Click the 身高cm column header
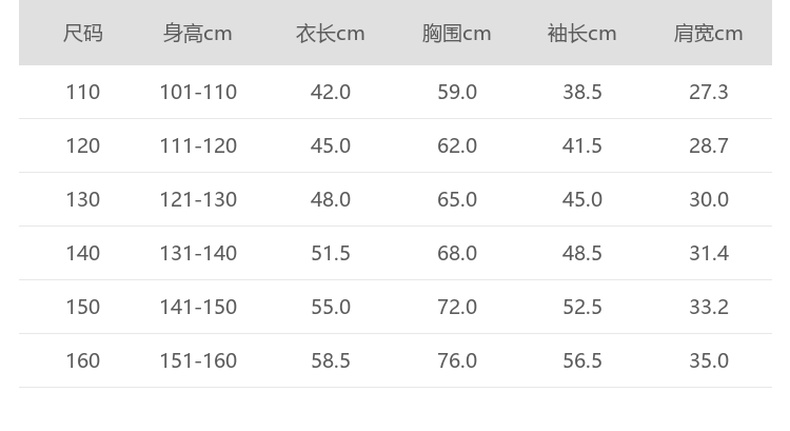This screenshot has width=790, height=431. 198,33
